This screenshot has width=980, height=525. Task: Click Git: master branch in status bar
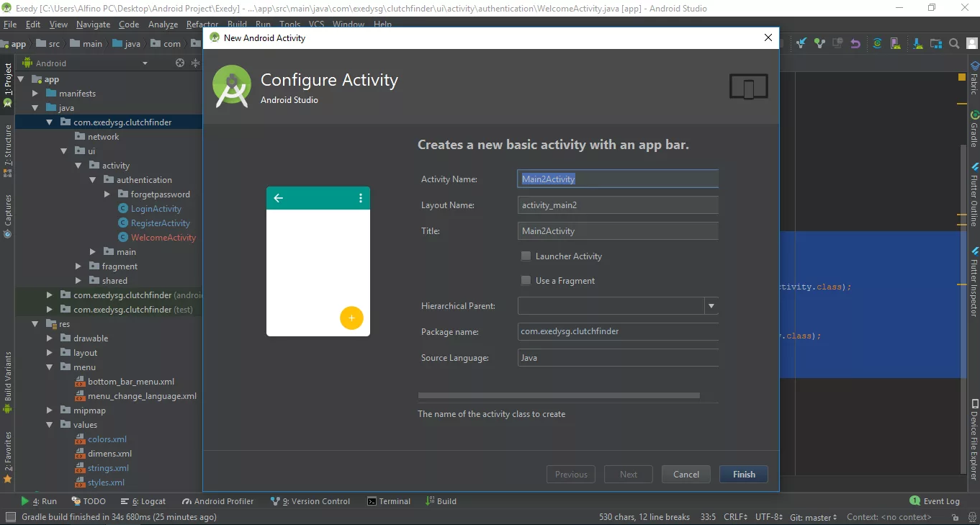[814, 517]
